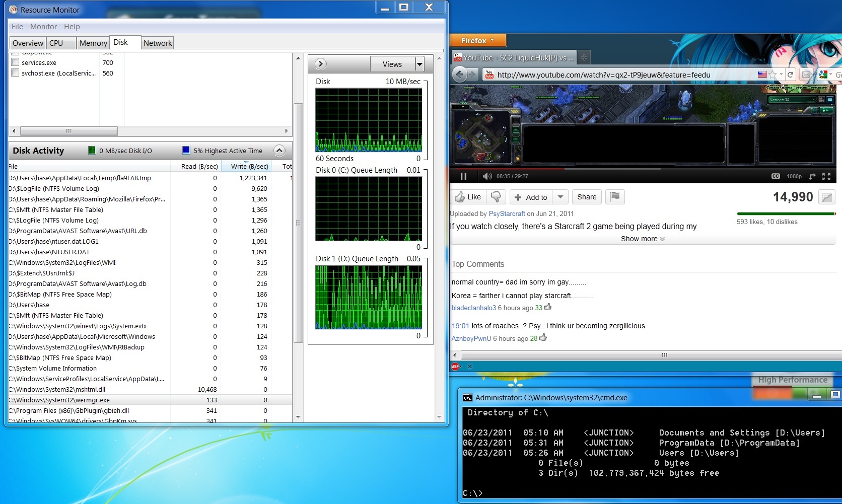The image size is (842, 504).
Task: Click the Firefox address bar URL
Action: tap(604, 75)
